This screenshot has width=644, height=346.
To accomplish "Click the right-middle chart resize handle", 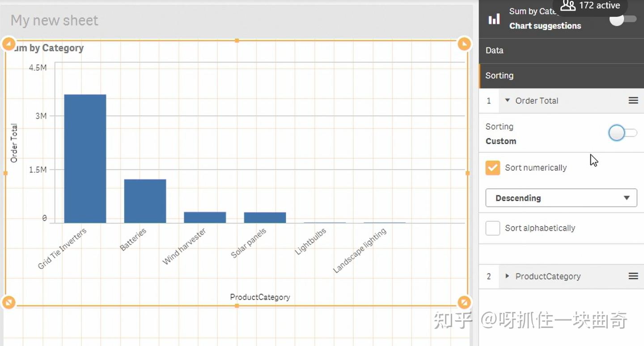I will (x=468, y=173).
